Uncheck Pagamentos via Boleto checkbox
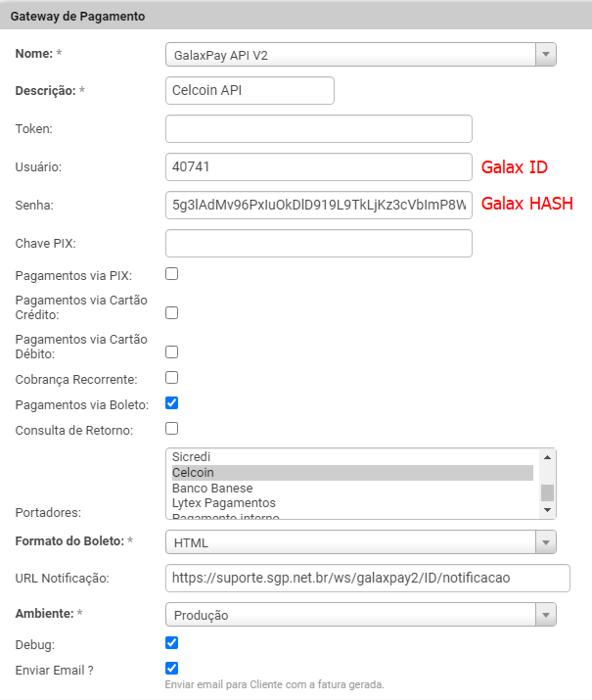Viewport: 592px width, 700px height. (x=172, y=402)
